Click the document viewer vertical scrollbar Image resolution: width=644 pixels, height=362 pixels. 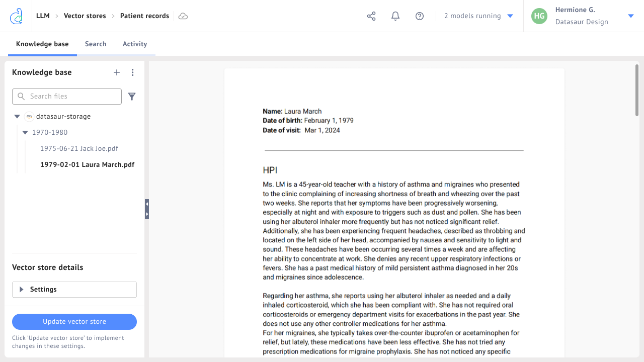pyautogui.click(x=636, y=91)
